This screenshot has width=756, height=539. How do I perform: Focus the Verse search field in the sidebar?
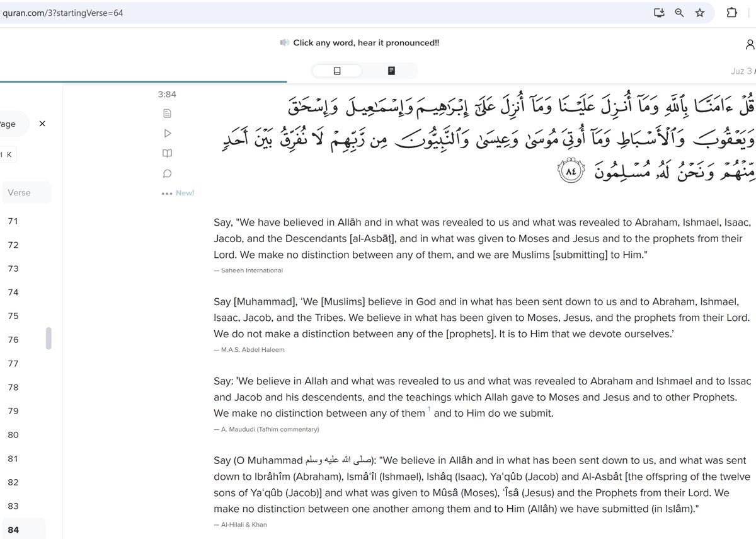(x=25, y=192)
